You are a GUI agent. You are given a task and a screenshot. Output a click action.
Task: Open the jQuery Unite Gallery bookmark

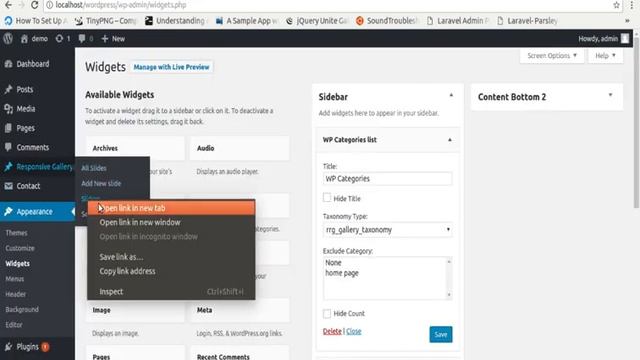point(317,21)
